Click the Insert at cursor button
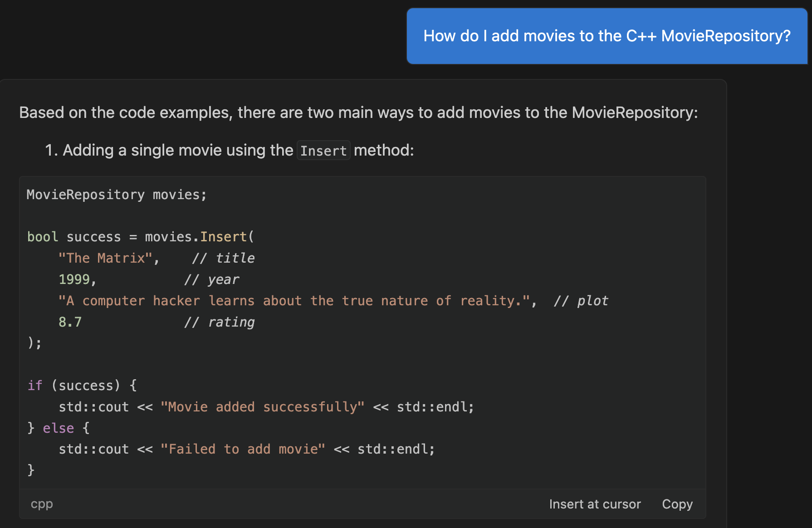Viewport: 812px width, 528px height. (595, 504)
